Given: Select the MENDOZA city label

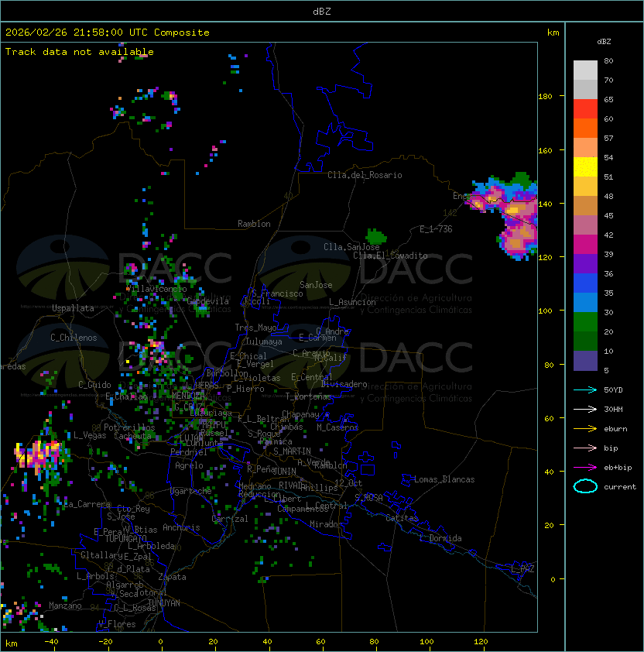Looking at the screenshot, I should pos(189,396).
